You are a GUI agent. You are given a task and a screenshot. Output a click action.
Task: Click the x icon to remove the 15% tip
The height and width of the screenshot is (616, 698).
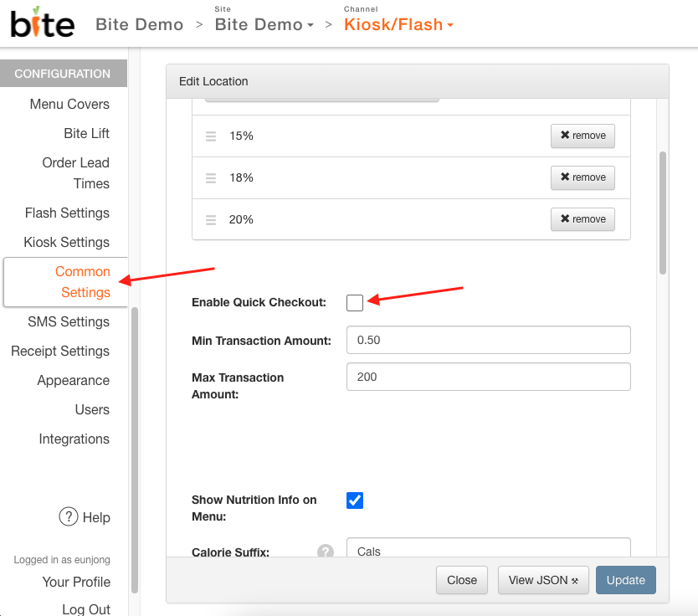[566, 136]
